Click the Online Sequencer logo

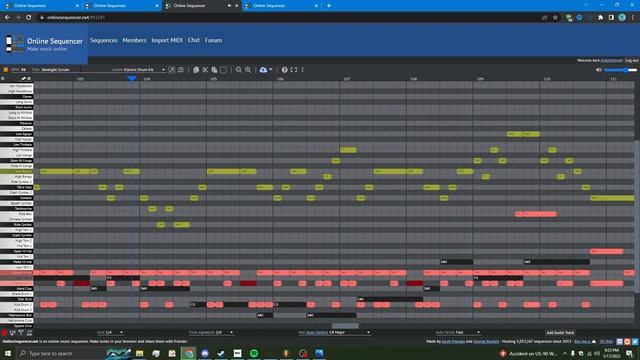pyautogui.click(x=44, y=44)
